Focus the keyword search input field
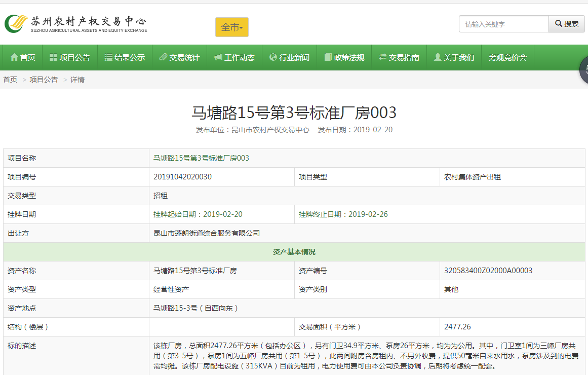The height and width of the screenshot is (375, 588). pos(503,24)
